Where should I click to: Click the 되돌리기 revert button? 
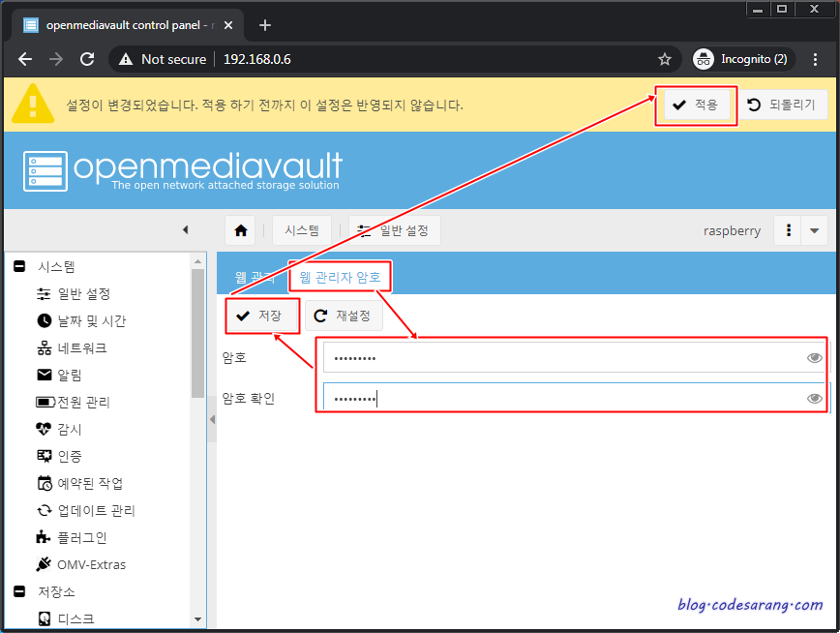781,105
